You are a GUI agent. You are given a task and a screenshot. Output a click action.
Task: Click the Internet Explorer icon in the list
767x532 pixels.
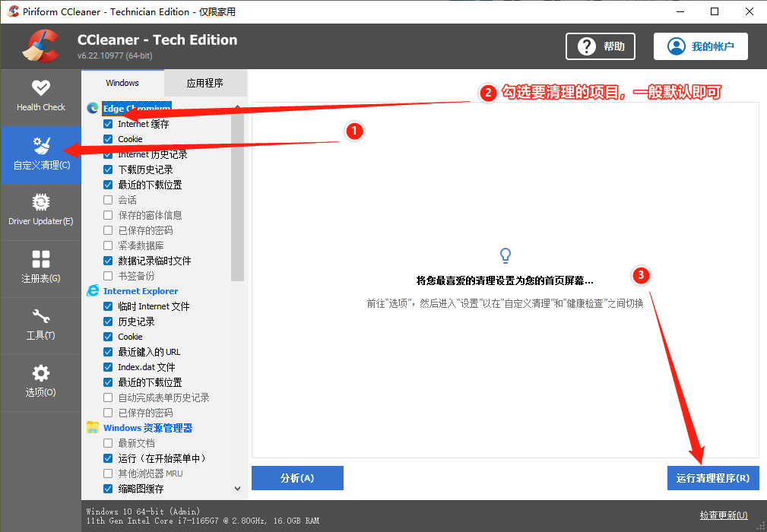(93, 291)
